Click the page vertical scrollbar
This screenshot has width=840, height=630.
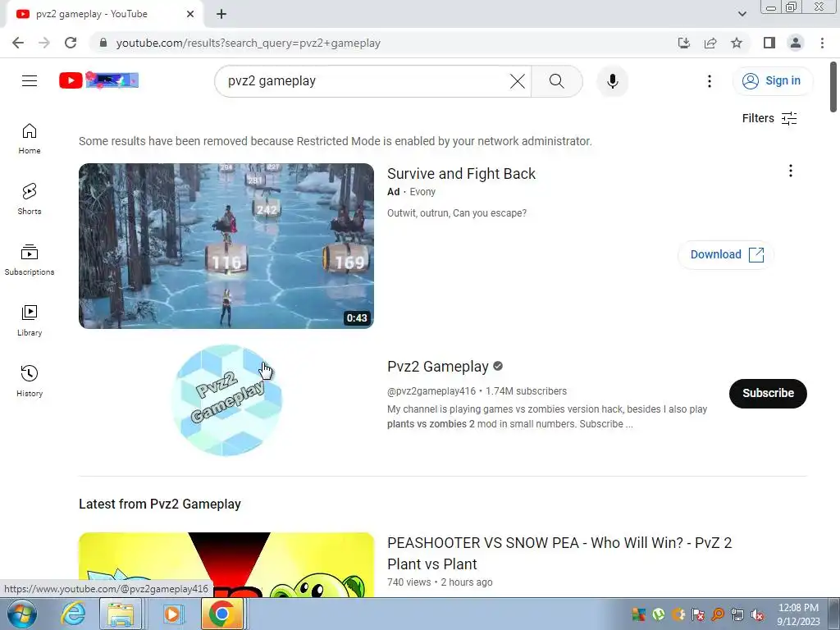tap(833, 87)
